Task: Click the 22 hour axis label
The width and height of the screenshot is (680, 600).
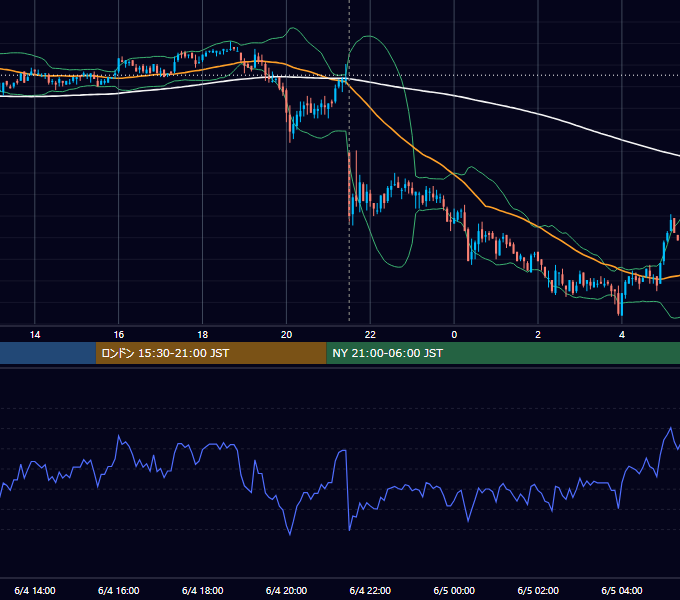Action: (370, 335)
